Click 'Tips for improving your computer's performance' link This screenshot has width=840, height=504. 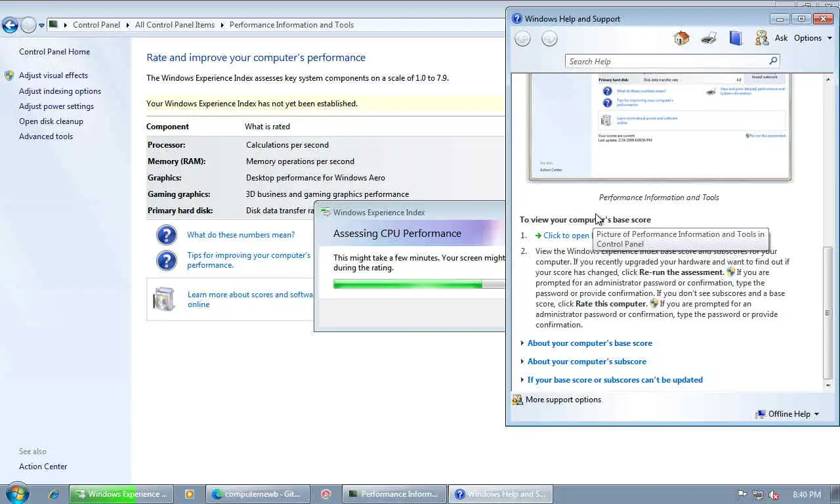pos(249,260)
